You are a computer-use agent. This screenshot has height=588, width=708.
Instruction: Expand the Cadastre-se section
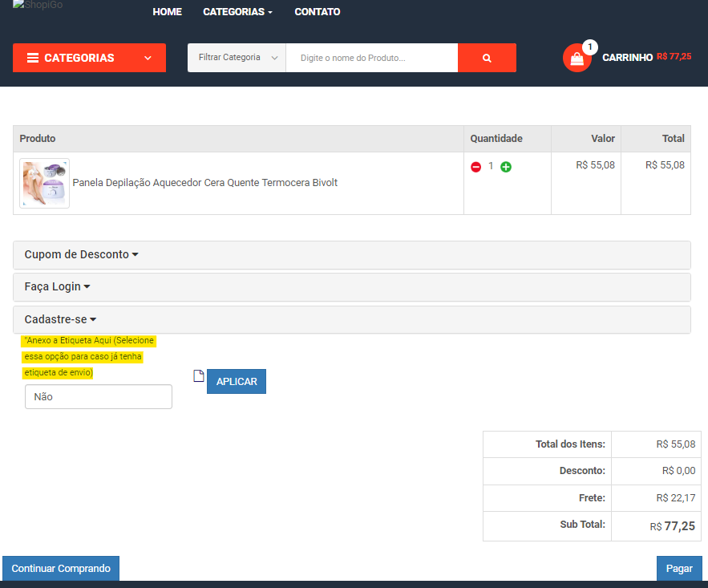click(x=60, y=319)
